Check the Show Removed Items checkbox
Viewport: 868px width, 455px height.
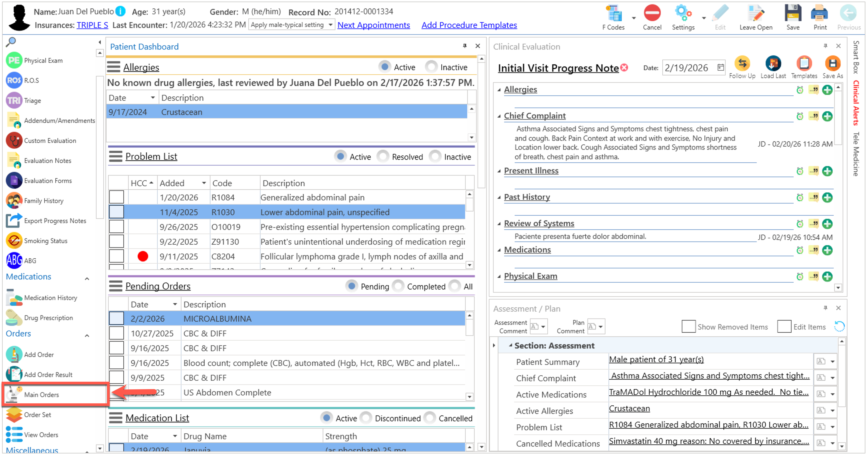tap(688, 326)
